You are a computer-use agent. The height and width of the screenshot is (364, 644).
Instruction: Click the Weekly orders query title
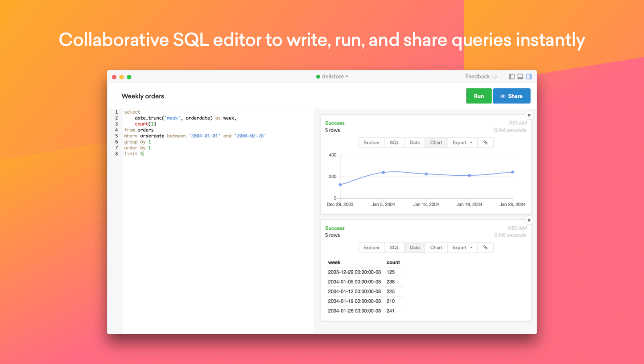pos(143,96)
